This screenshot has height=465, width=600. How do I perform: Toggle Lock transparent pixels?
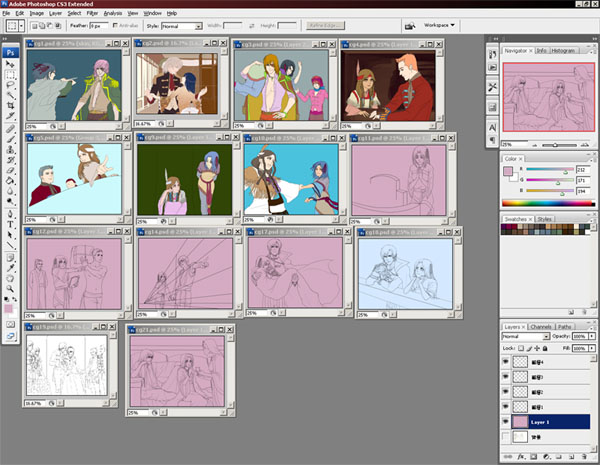click(x=520, y=348)
